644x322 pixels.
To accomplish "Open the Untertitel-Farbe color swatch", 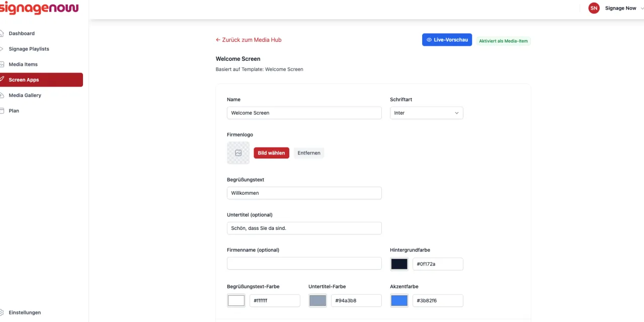I will 318,300.
